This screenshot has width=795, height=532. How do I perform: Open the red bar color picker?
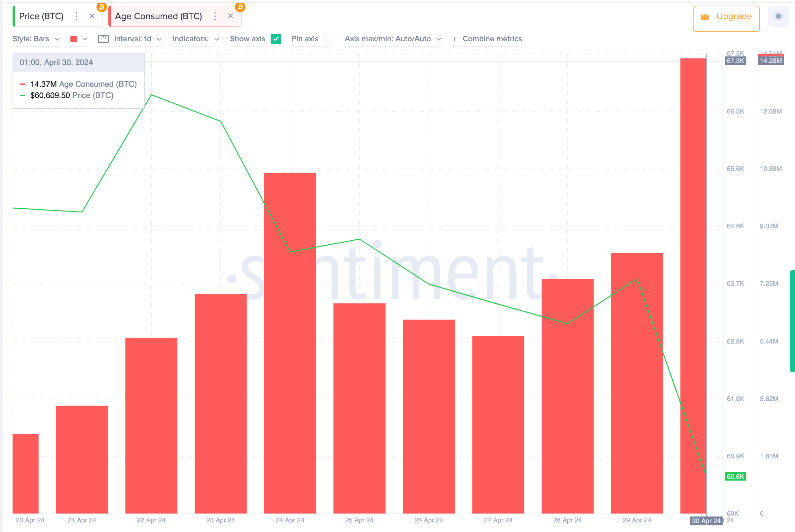(79, 39)
